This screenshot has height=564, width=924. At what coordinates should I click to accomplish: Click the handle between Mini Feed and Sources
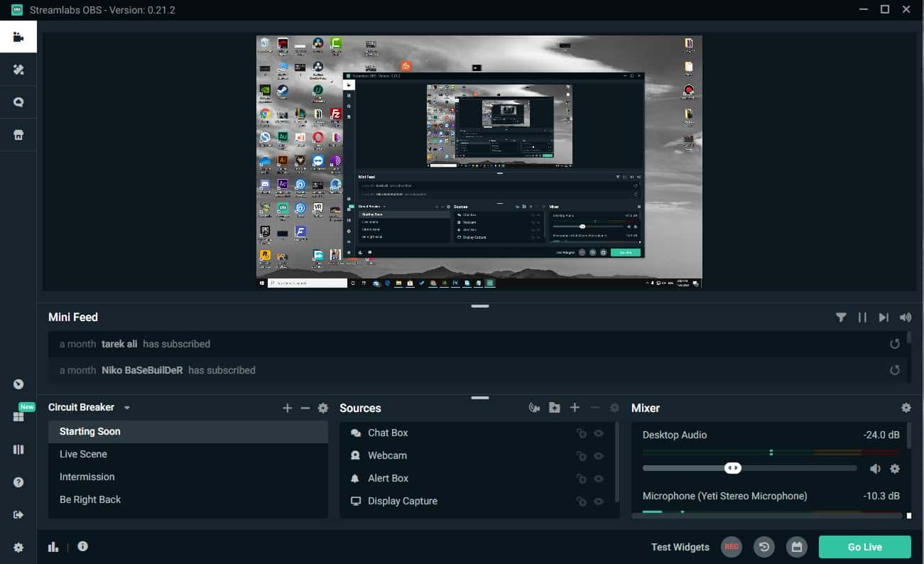[480, 398]
